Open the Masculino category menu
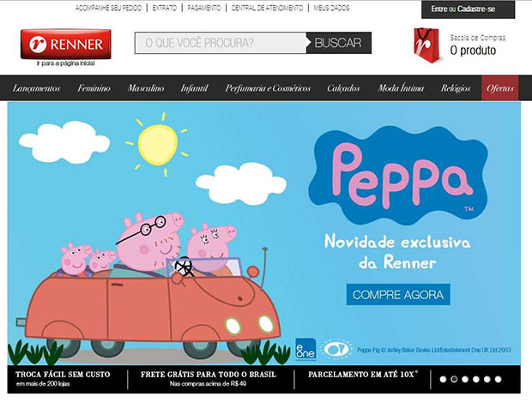 point(146,88)
